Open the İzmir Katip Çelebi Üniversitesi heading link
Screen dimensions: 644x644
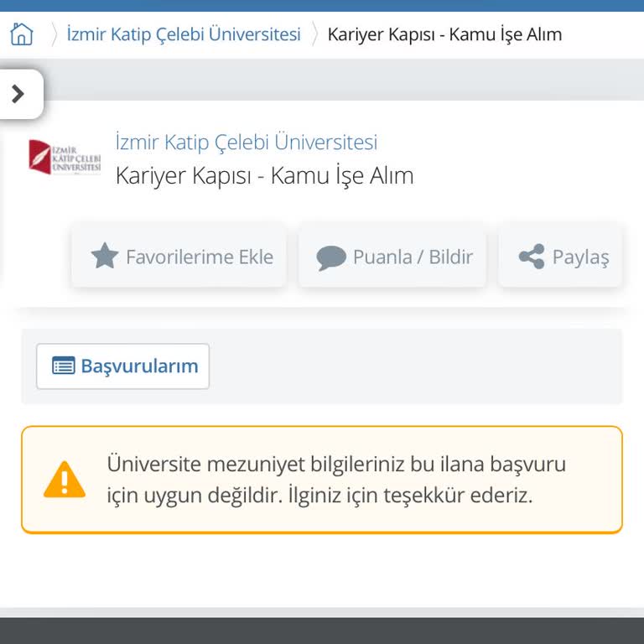coord(246,142)
